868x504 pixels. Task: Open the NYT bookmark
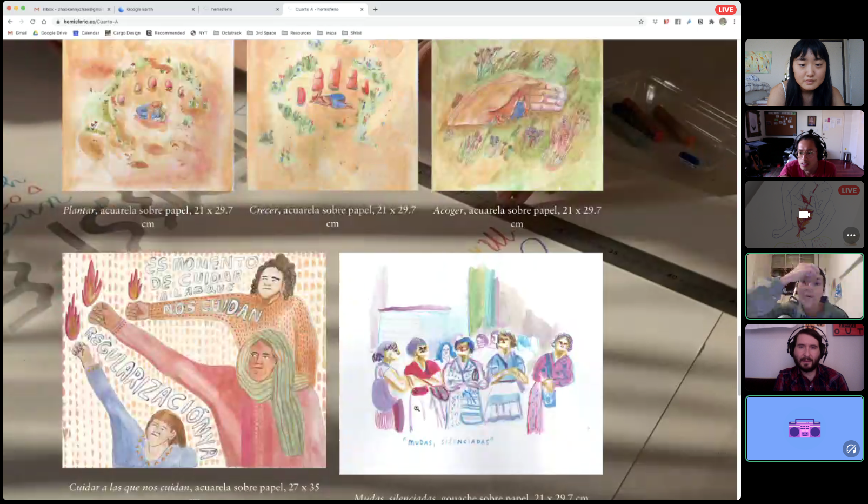pyautogui.click(x=199, y=33)
